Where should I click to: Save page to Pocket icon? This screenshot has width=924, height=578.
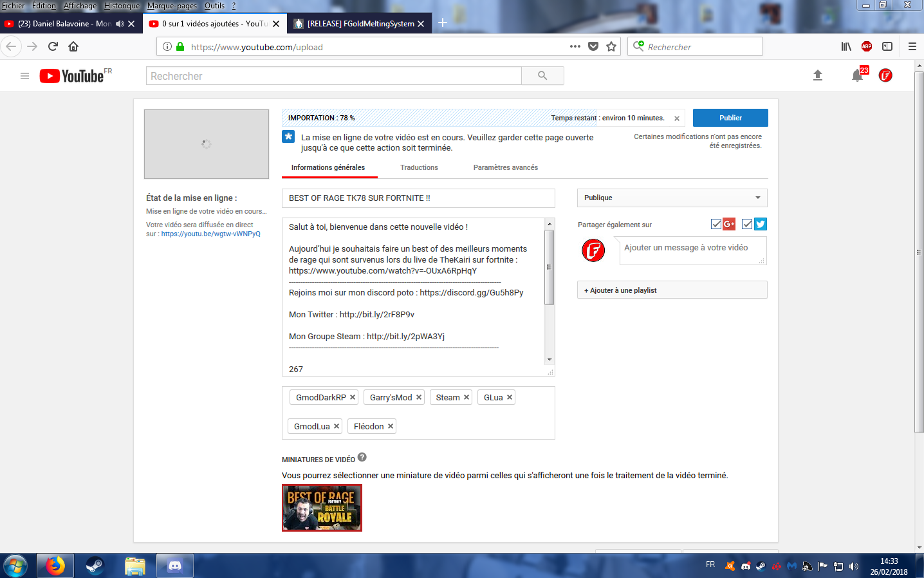pyautogui.click(x=593, y=46)
